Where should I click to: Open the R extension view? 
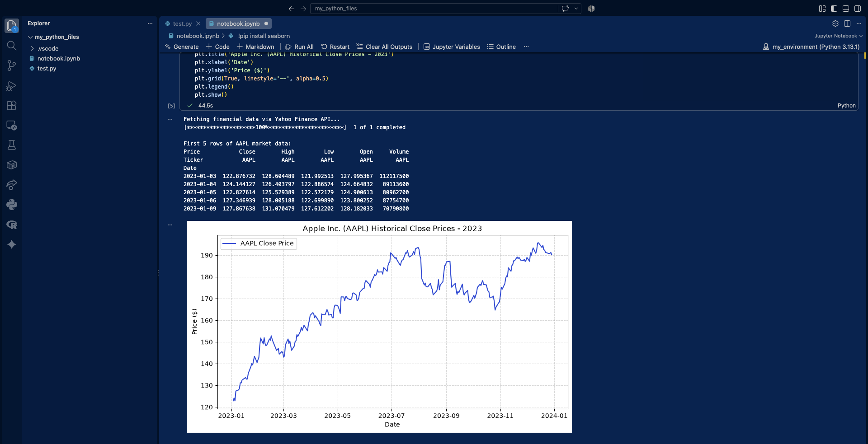pos(12,224)
